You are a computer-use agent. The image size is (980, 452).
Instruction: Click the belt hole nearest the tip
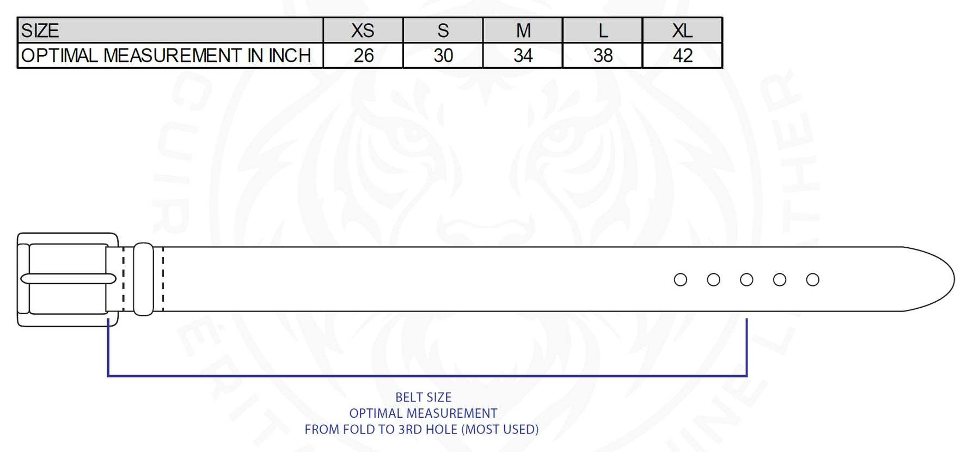[x=812, y=280]
